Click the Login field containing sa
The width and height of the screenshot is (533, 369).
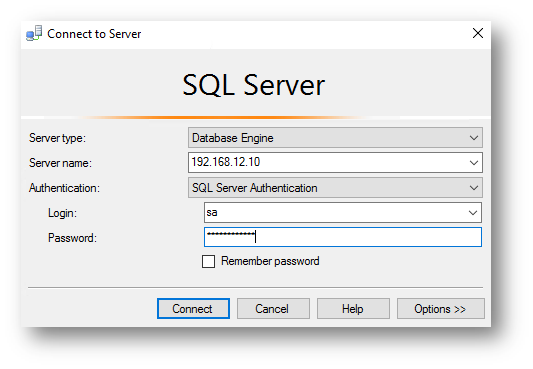(343, 213)
